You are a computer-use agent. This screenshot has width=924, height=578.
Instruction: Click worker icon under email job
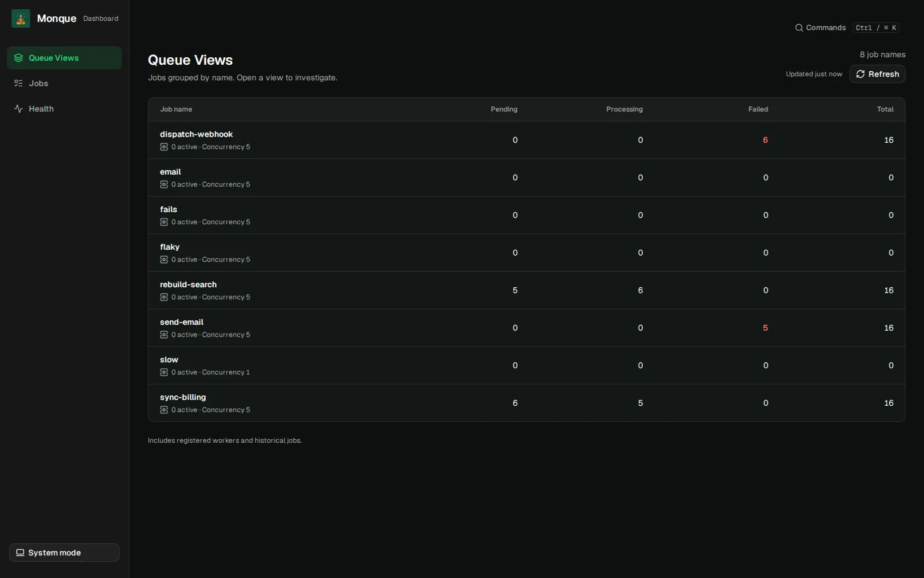(164, 184)
